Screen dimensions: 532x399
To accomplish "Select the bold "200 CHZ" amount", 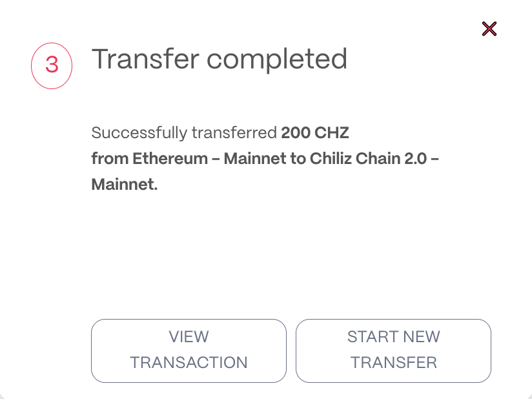I will pos(314,134).
